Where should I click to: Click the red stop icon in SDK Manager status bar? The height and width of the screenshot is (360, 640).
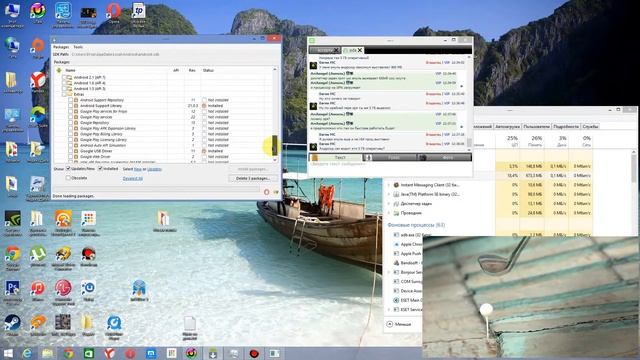point(267,192)
